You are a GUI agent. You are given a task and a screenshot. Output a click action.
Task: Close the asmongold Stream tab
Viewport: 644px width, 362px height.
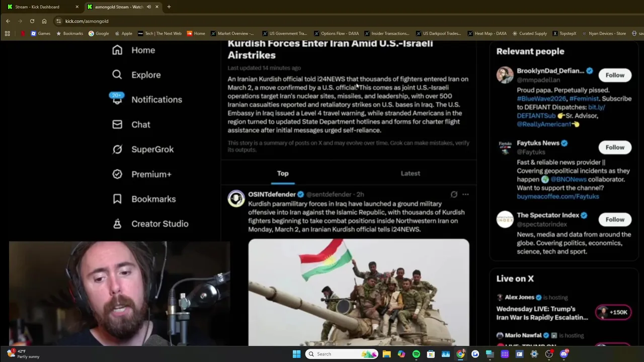(x=157, y=7)
